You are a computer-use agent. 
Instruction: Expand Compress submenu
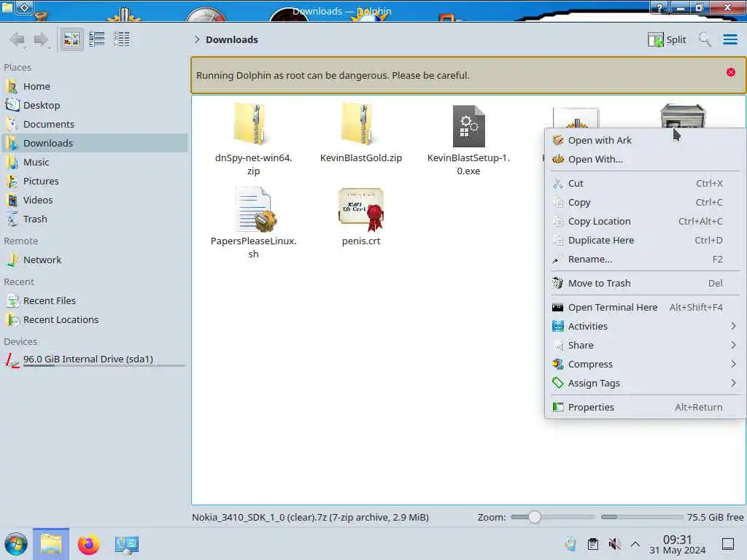point(645,365)
